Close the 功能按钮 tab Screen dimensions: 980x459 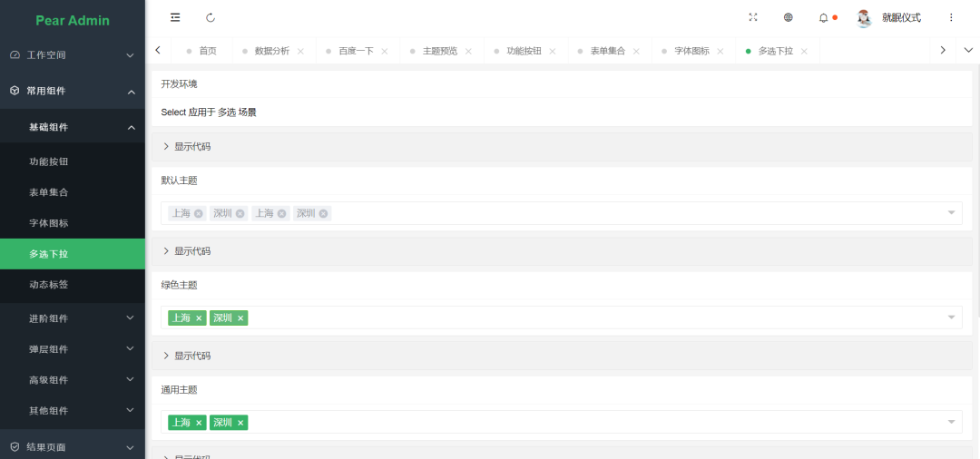[553, 51]
